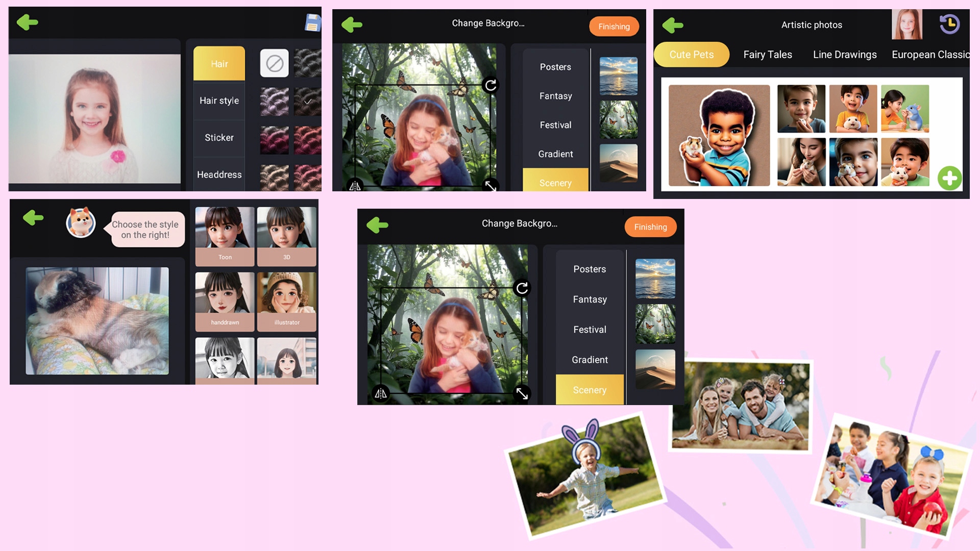Viewport: 980px width, 551px height.
Task: Click the blue floppy disk save icon
Action: [312, 23]
